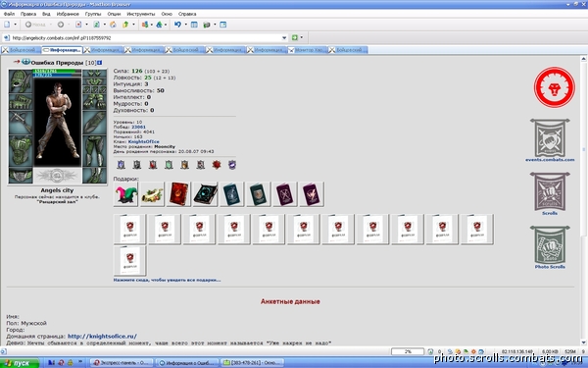This screenshot has height=368, width=588.
Task: Open the dropdown arrow next to new page icon
Action: tap(16, 25)
